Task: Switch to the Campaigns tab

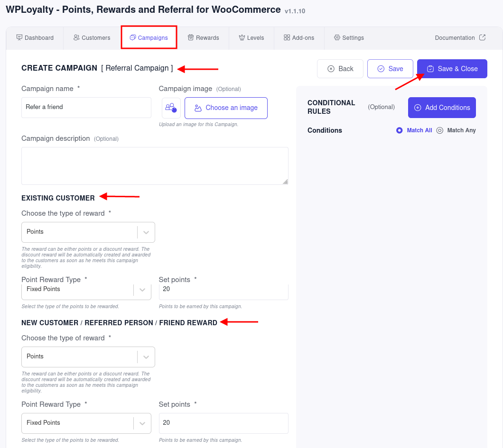Action: pos(149,37)
